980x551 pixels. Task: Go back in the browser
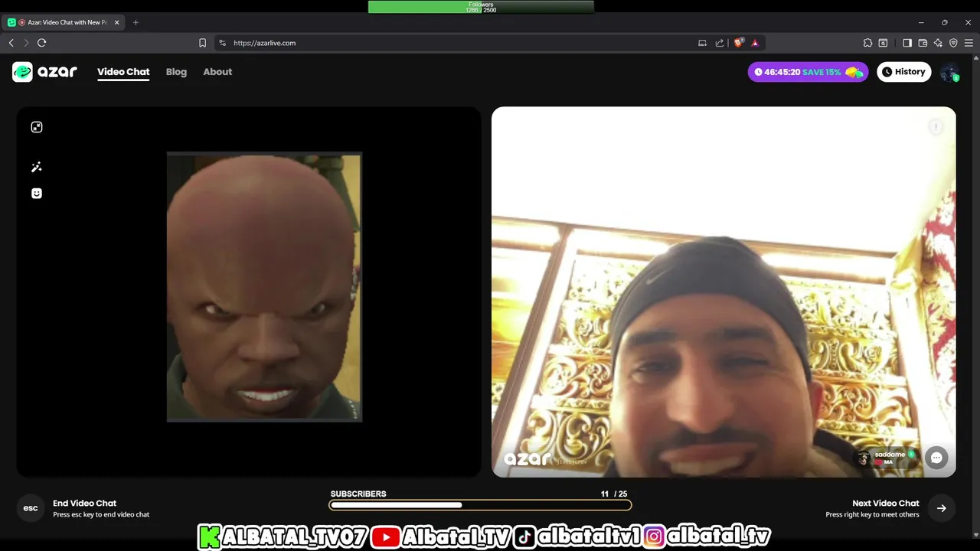11,43
